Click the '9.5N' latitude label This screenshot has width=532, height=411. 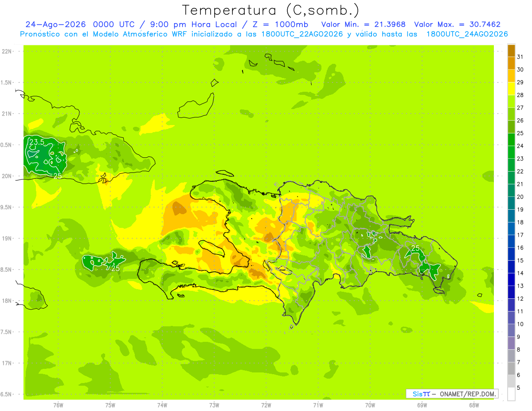point(7,207)
